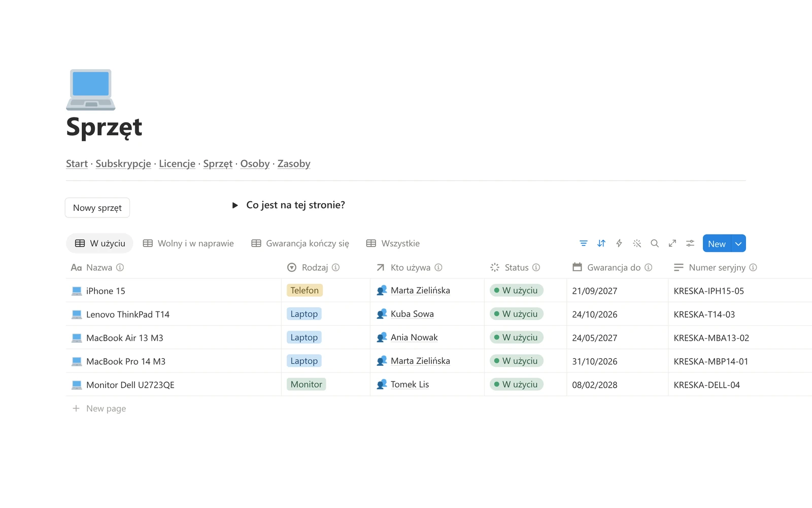Viewport: 812px width, 508px height.
Task: Switch to 'Gwarancja kończy się' tab
Action: click(x=300, y=243)
